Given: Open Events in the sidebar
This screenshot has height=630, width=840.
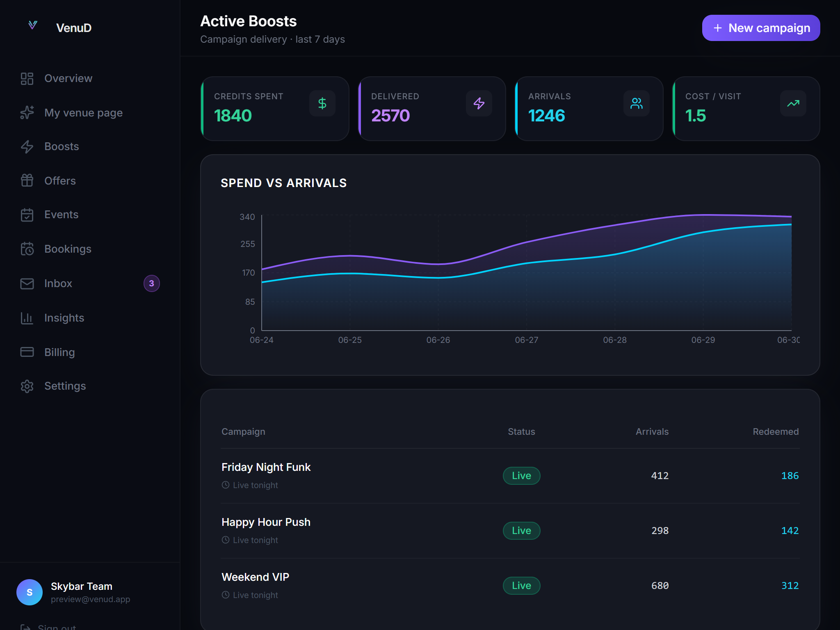Looking at the screenshot, I should [x=90, y=215].
